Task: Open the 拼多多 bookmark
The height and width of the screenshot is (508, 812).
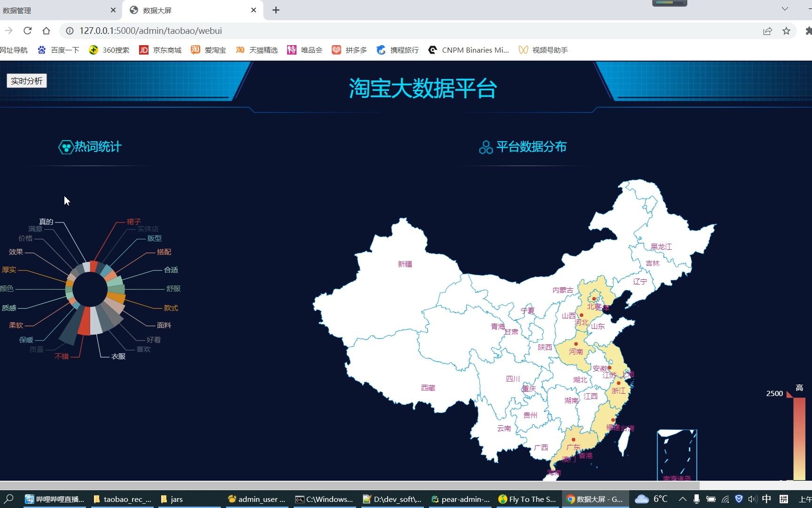Action: coord(350,50)
